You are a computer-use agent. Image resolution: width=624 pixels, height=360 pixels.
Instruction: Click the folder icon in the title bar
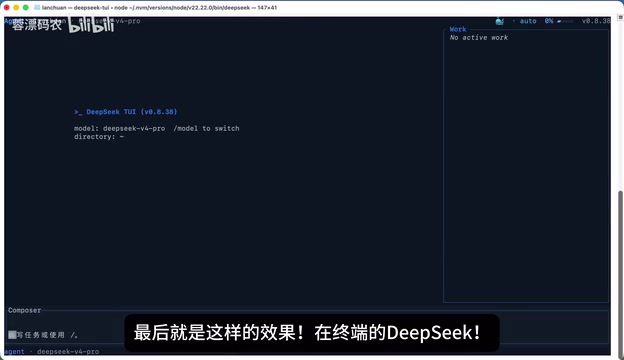click(x=37, y=8)
